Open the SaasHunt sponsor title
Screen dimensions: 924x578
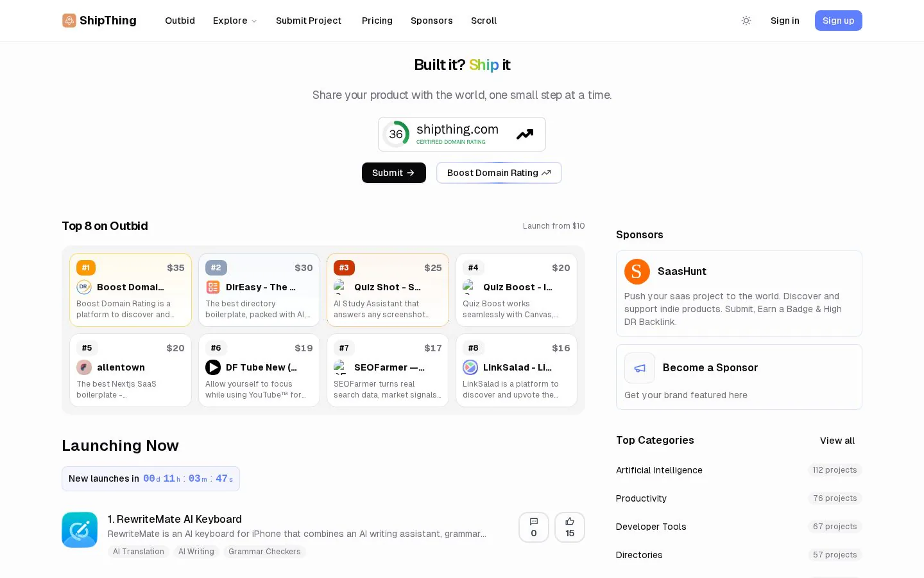[x=682, y=272]
